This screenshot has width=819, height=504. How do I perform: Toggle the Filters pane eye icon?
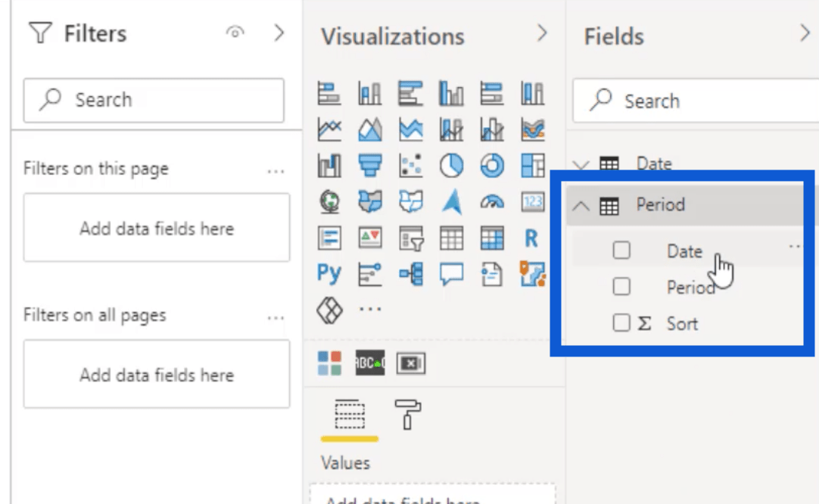point(235,33)
